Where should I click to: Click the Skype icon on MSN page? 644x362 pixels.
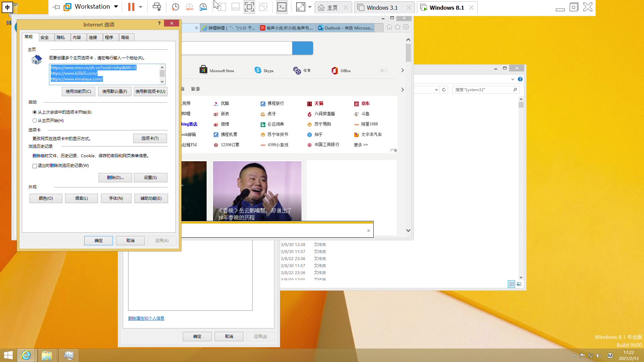tap(258, 70)
